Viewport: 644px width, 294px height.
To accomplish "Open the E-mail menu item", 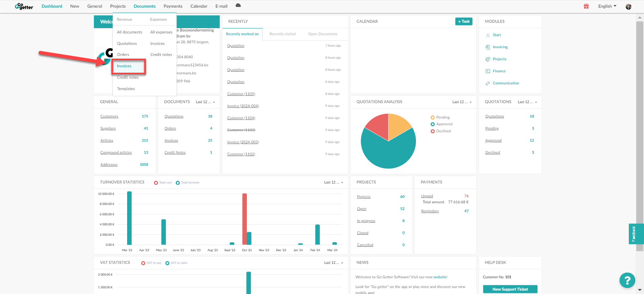I will click(221, 6).
